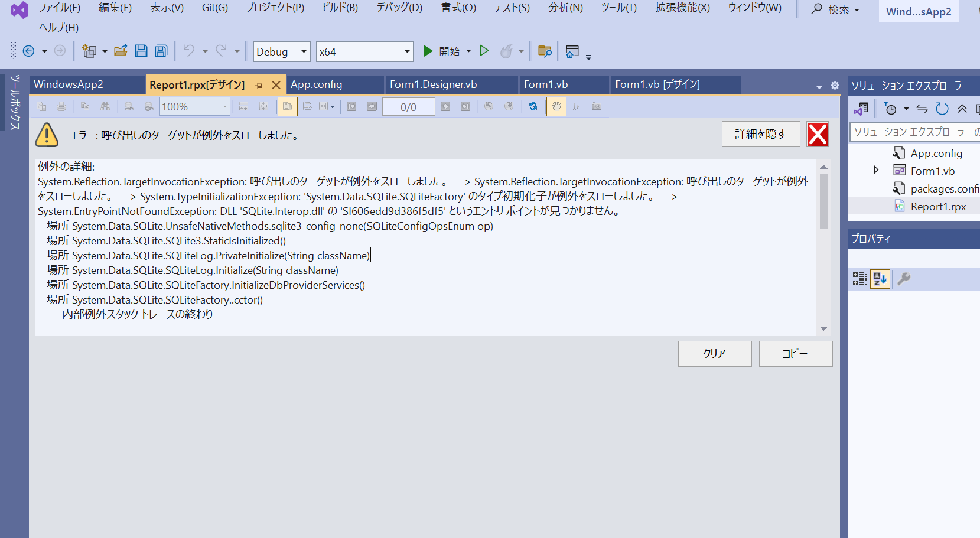Sync Solution Explorer with active document
Image resolution: width=980 pixels, height=538 pixels.
pos(922,109)
